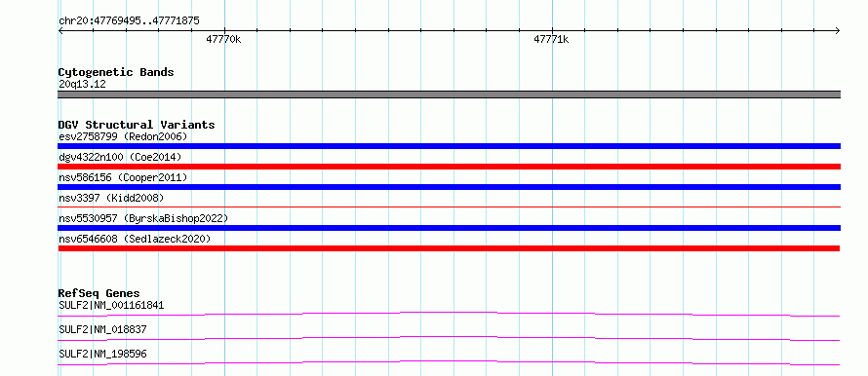868x376 pixels.
Task: Select the RefSeq Genes track title
Action: pos(99,293)
